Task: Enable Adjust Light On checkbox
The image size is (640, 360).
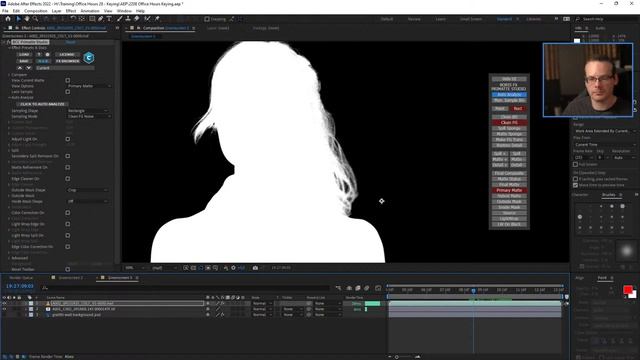Action: pos(68,139)
